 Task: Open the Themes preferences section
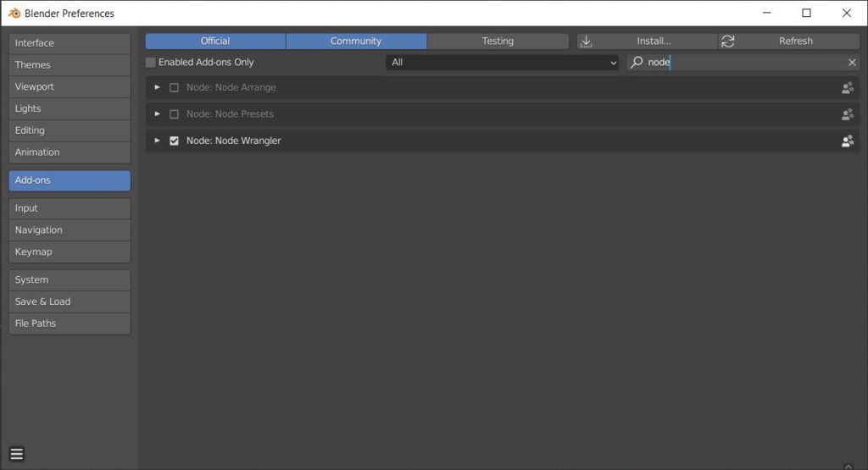(70, 64)
